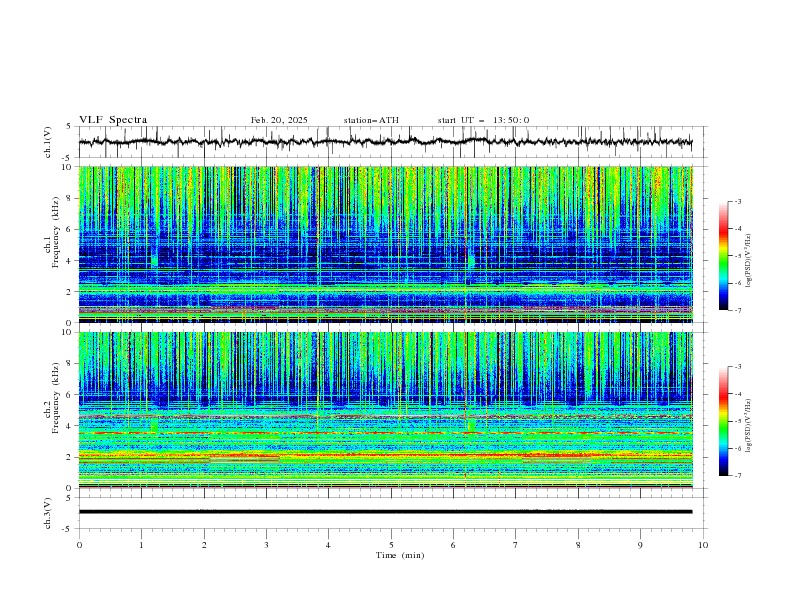Click the ch.1 voltage waveform trace
Screen dimensions: 792x612
coord(385,142)
